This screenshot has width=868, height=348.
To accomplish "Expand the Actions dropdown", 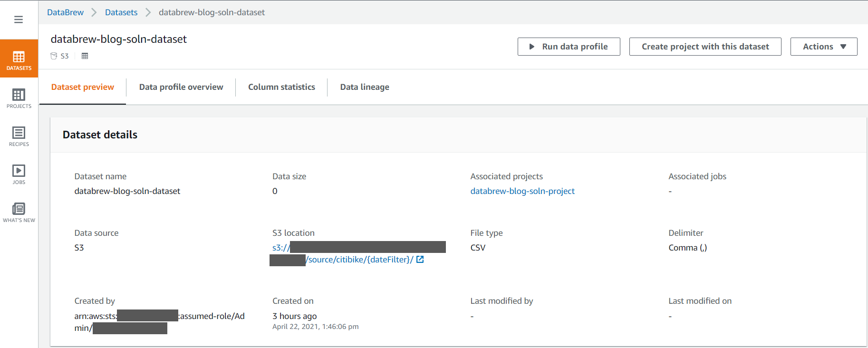I will pos(824,47).
